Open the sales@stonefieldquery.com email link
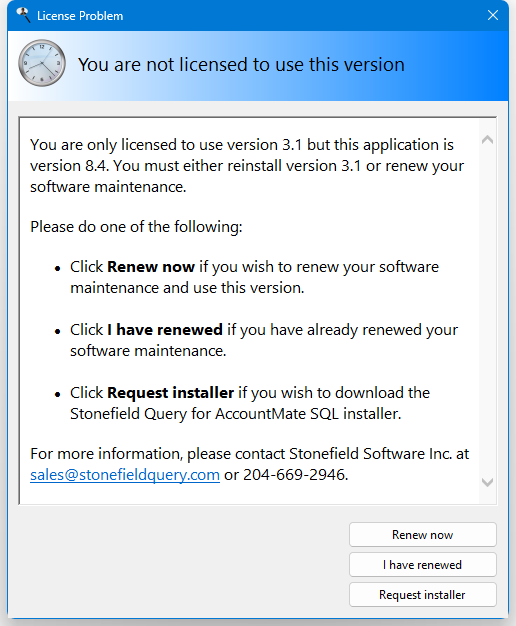The width and height of the screenshot is (516, 626). 125,475
